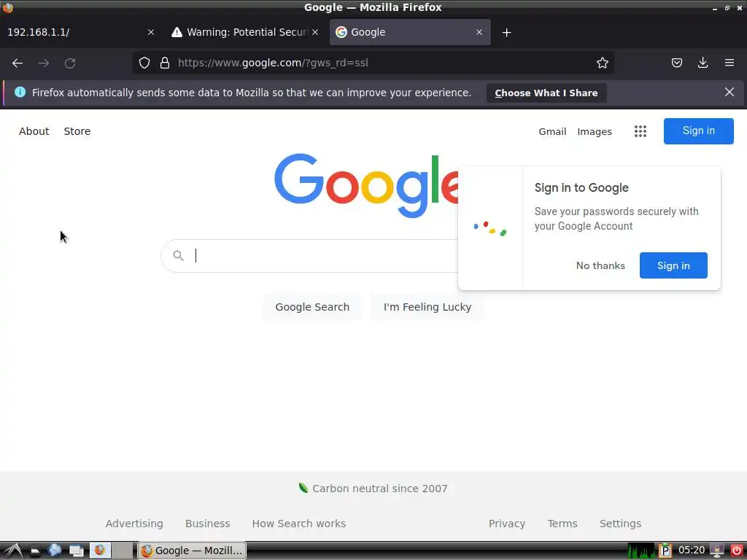Save page to Pocket
This screenshot has width=747, height=560.
(x=676, y=63)
